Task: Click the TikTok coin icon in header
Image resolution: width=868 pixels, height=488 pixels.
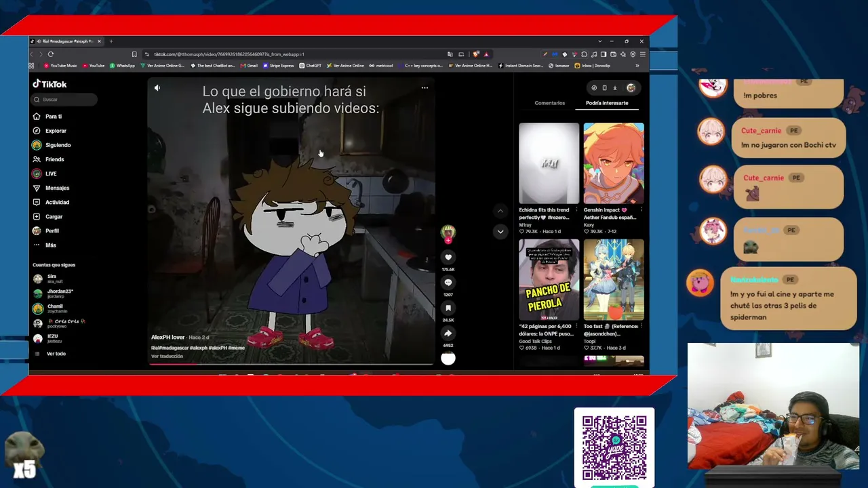Action: pos(594,87)
